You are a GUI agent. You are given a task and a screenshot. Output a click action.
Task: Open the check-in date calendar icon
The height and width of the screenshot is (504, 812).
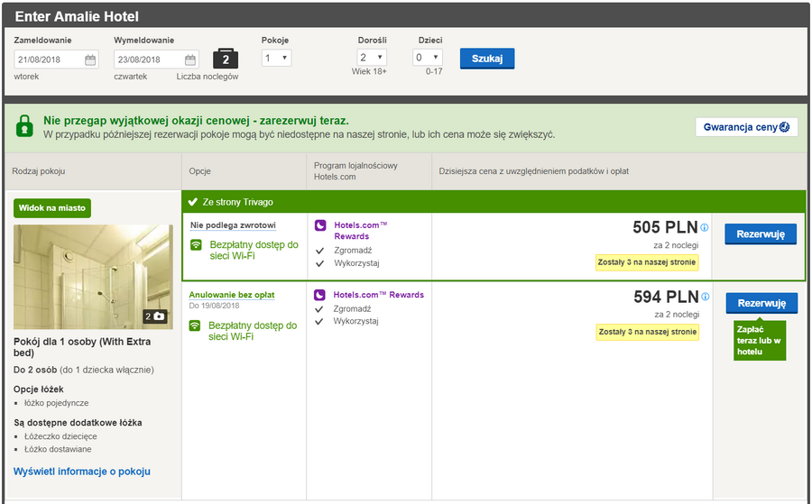(90, 60)
